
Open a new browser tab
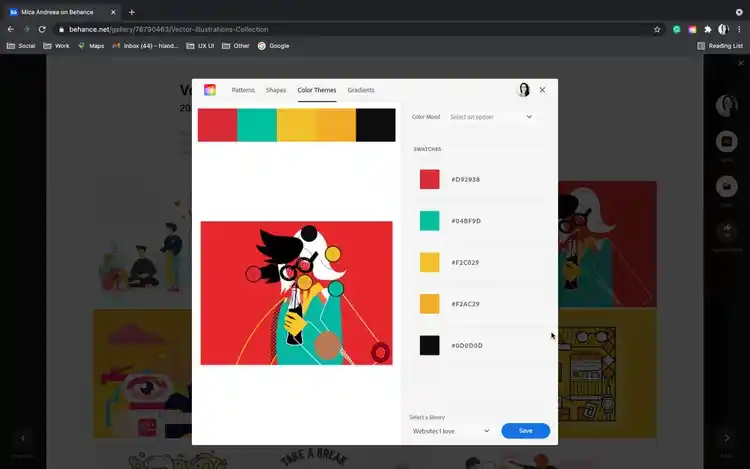tap(132, 12)
